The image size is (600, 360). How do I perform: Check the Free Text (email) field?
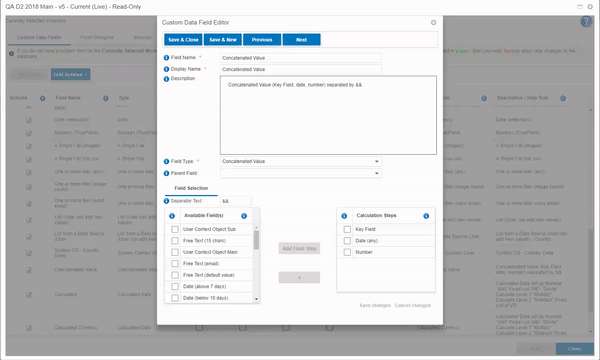pos(175,264)
